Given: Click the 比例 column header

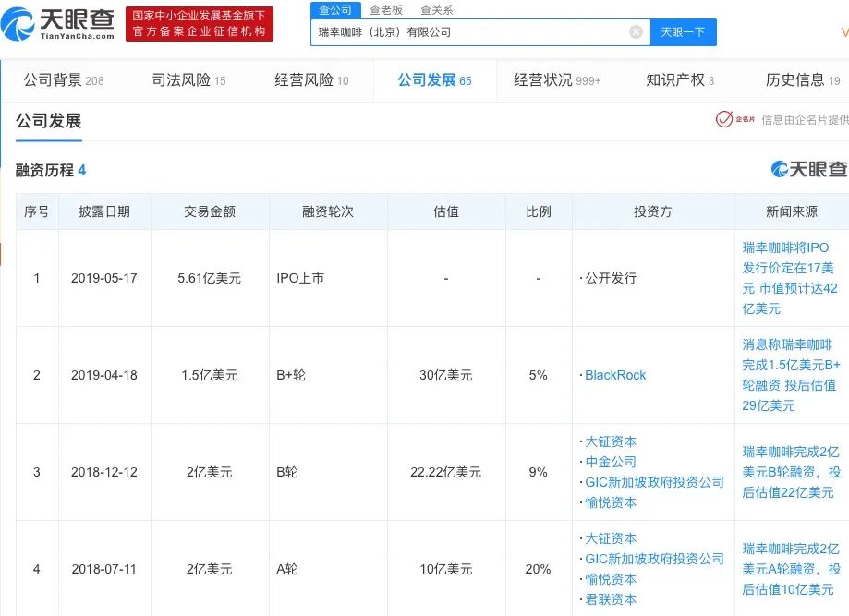Looking at the screenshot, I should tap(539, 211).
